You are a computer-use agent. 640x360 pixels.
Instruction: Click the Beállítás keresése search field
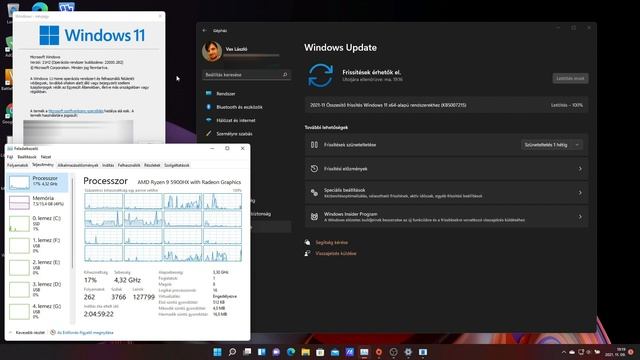click(x=247, y=75)
